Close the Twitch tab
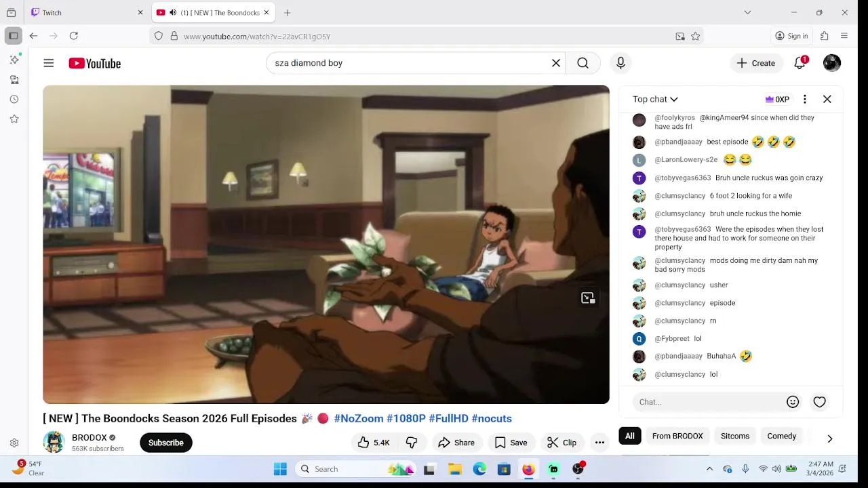 click(140, 12)
